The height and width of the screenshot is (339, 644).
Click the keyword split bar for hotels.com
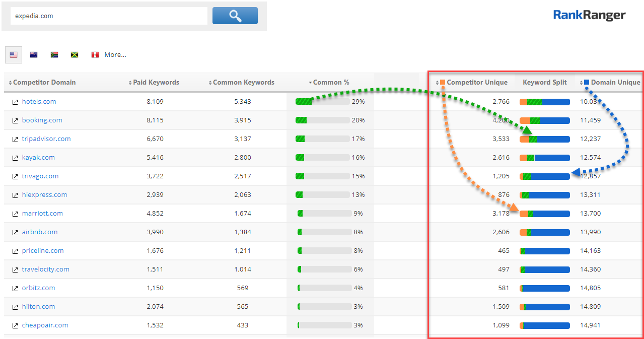(x=544, y=102)
